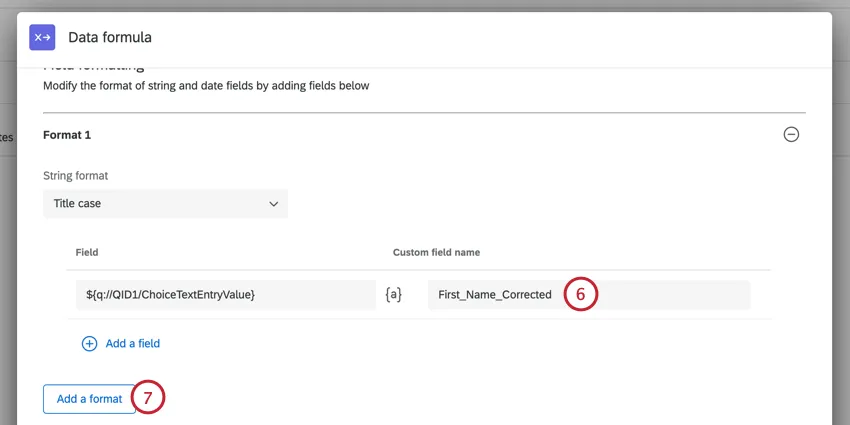
Task: Click the String format label
Action: [76, 176]
